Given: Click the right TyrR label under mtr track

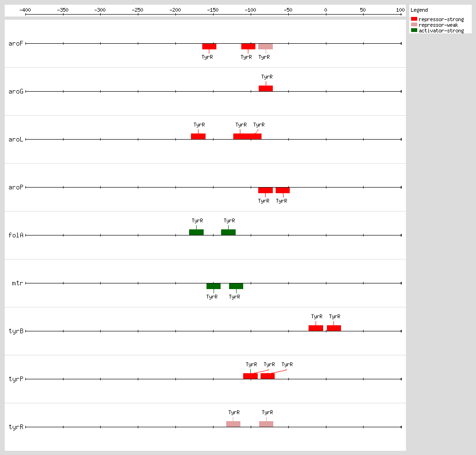Looking at the screenshot, I should [234, 297].
